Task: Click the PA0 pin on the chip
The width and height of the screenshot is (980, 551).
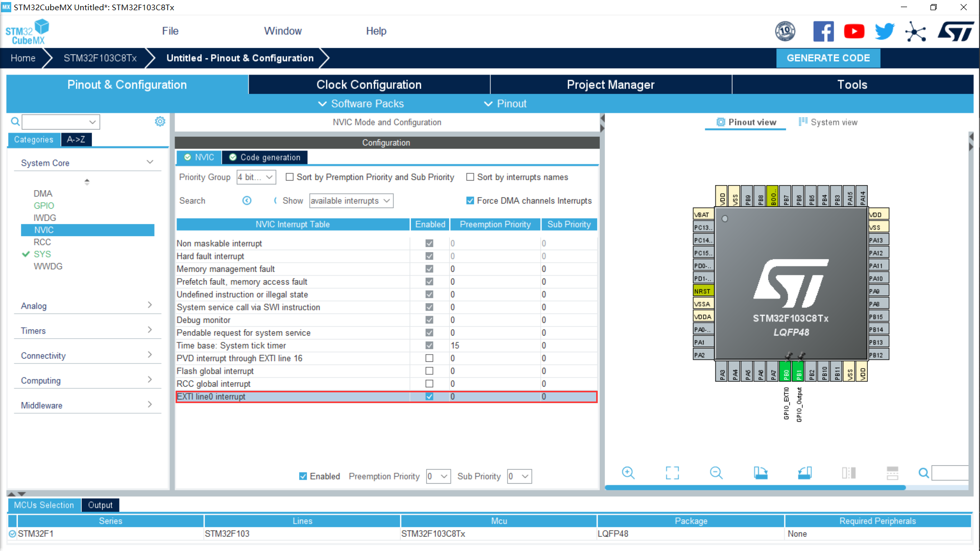Action: click(x=703, y=330)
